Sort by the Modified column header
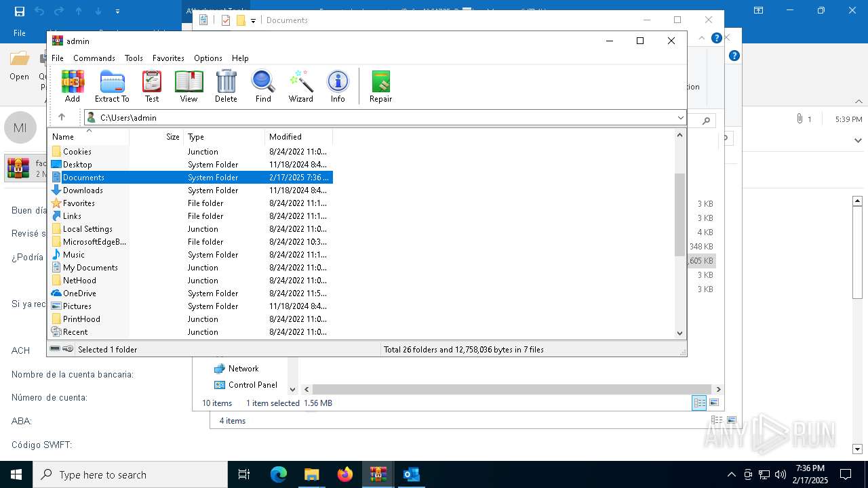The image size is (868, 488). [x=299, y=137]
